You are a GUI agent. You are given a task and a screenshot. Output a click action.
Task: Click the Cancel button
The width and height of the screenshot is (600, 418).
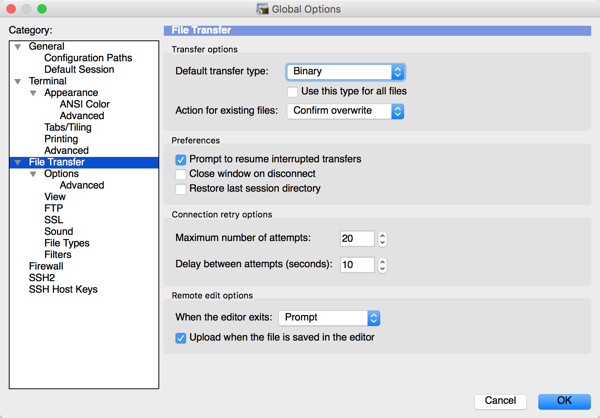(x=500, y=401)
